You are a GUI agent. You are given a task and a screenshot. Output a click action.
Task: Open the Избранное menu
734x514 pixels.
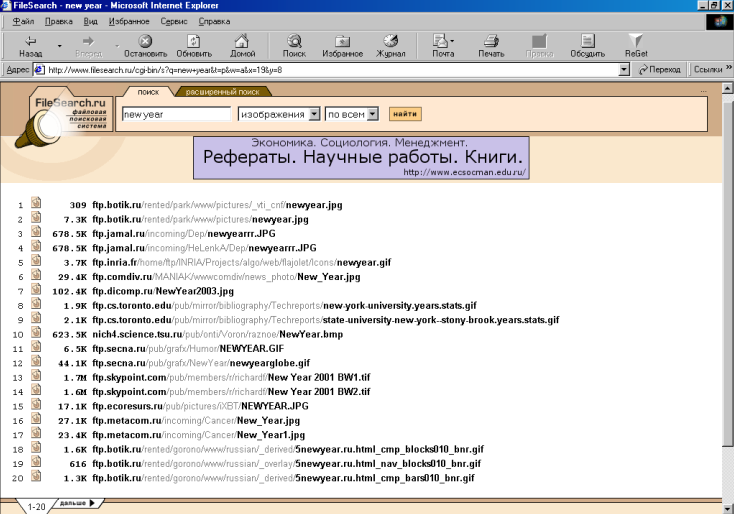tap(129, 22)
